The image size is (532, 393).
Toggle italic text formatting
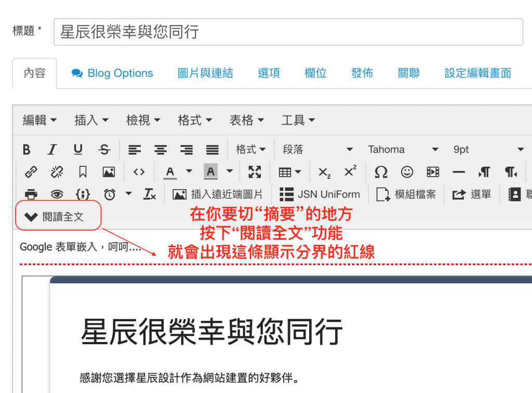[x=52, y=150]
